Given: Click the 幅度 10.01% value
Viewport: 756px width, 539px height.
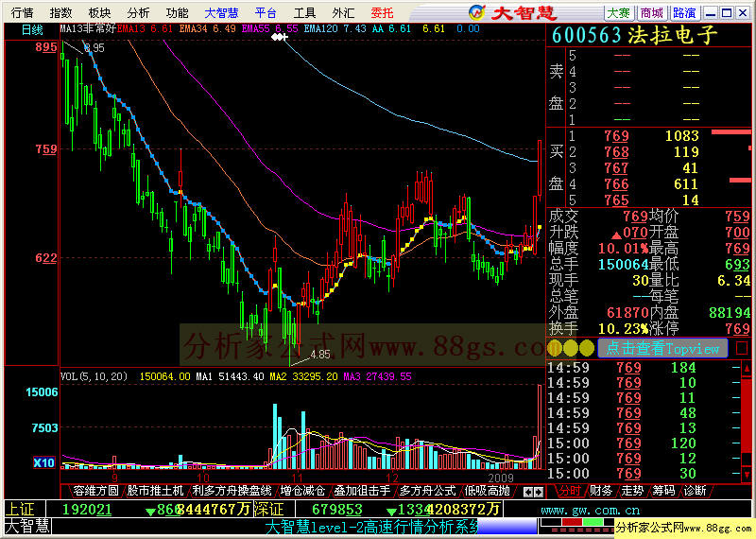Looking at the screenshot, I should pos(623,249).
